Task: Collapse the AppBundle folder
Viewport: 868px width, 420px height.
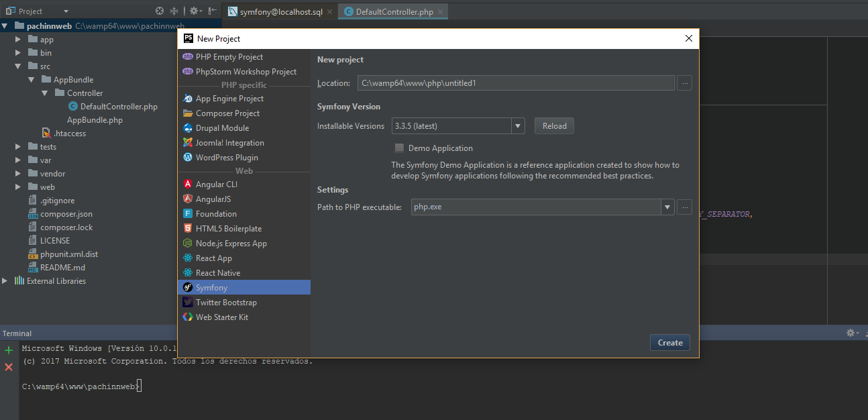Action: tap(32, 80)
